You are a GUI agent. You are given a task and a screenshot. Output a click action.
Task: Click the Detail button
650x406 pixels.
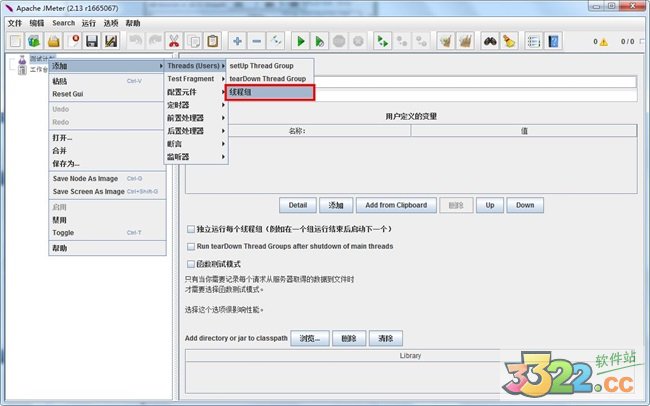(x=298, y=205)
